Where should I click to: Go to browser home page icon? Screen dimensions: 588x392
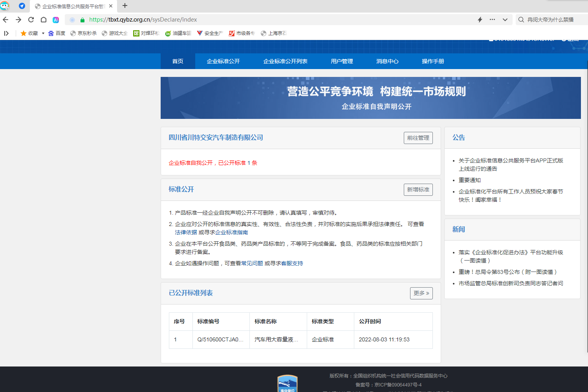(x=44, y=20)
